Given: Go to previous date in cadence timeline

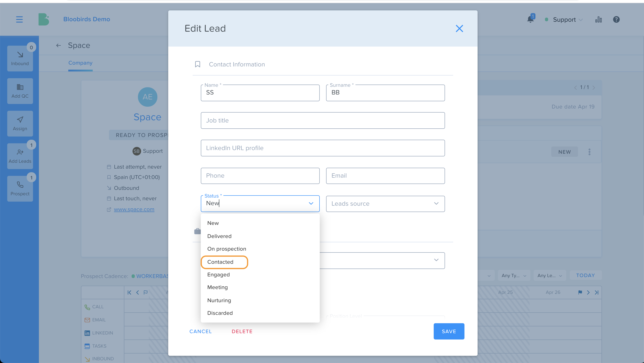Looking at the screenshot, I should point(137,292).
